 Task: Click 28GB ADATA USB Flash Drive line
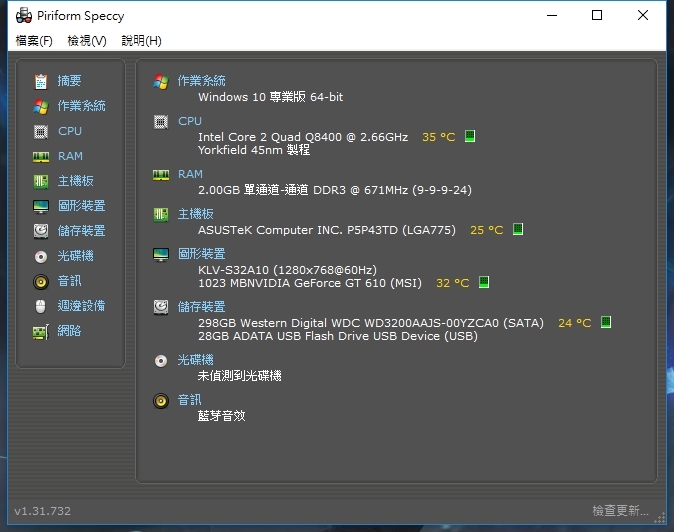(338, 336)
